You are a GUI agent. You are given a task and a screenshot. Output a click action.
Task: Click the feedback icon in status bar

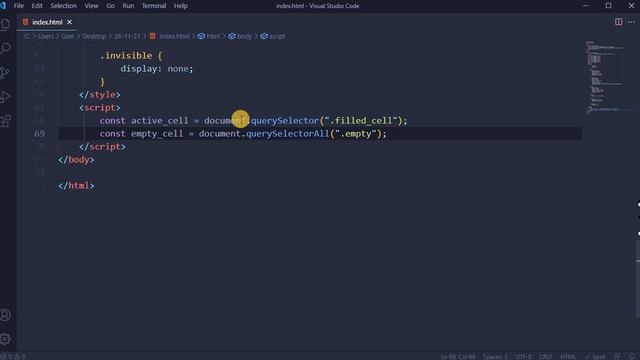click(618, 356)
